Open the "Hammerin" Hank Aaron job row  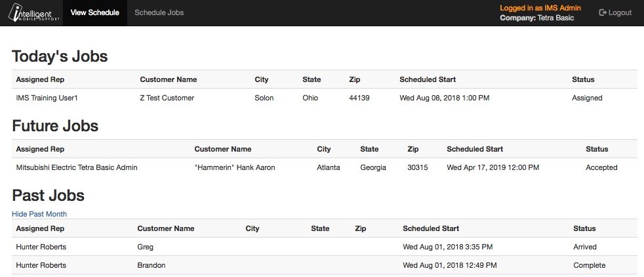319,167
